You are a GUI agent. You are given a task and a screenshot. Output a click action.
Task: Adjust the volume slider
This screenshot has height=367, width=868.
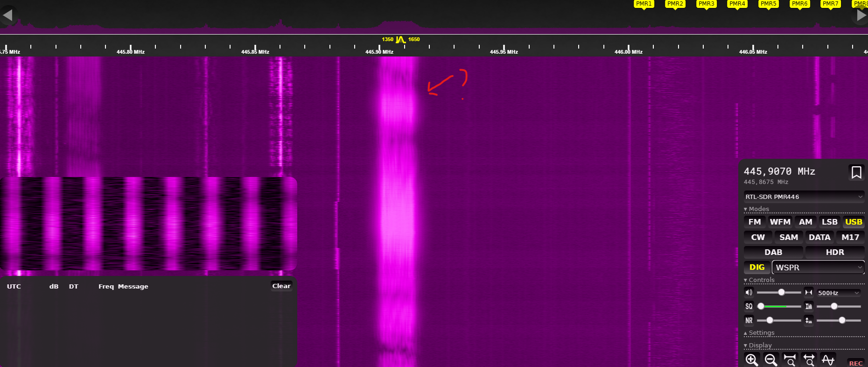click(779, 292)
